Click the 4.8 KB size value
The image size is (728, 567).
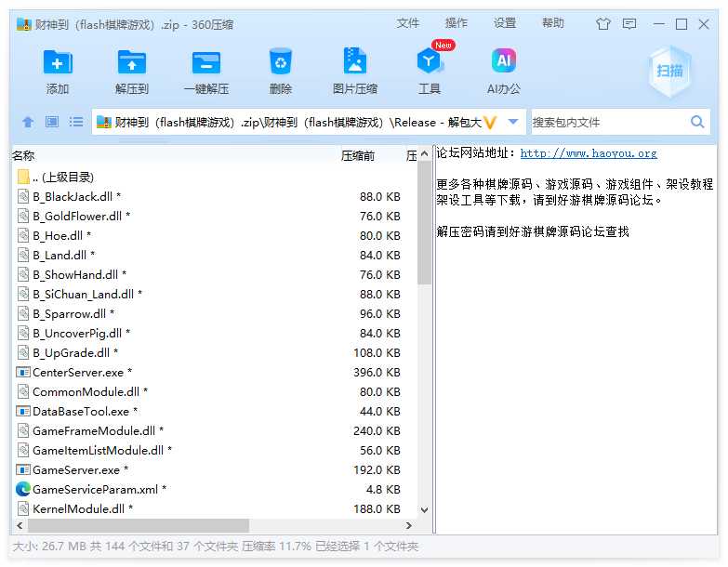coord(383,489)
